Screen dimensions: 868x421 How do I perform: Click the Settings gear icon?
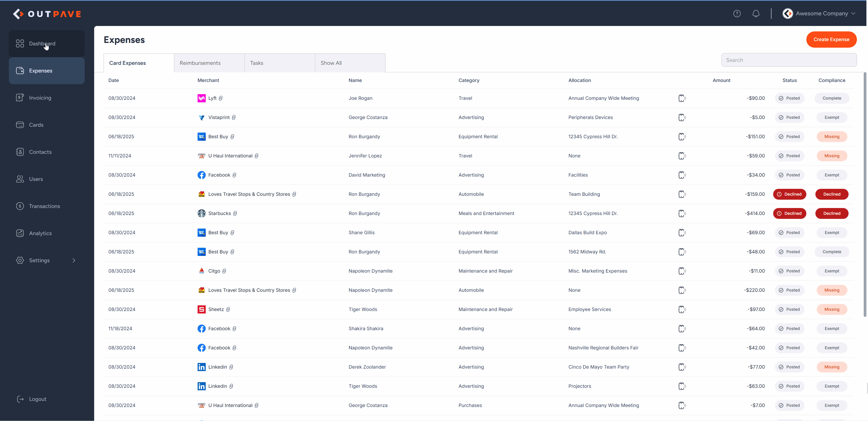(20, 260)
